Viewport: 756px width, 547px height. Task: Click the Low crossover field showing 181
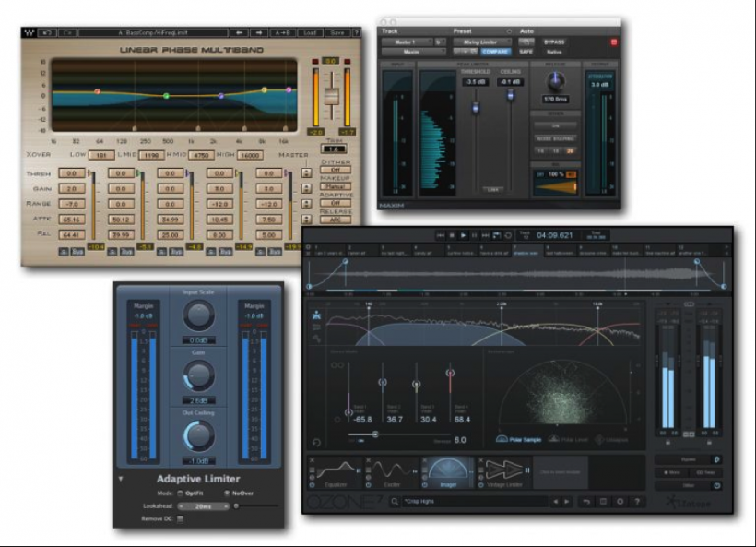click(101, 155)
